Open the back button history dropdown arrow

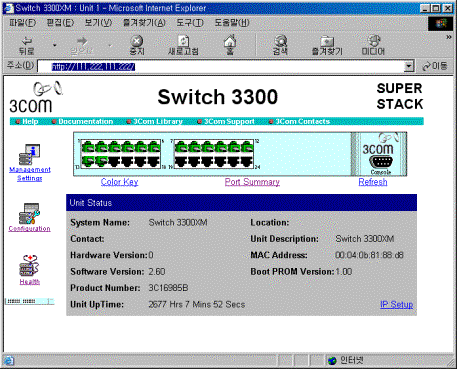54,45
